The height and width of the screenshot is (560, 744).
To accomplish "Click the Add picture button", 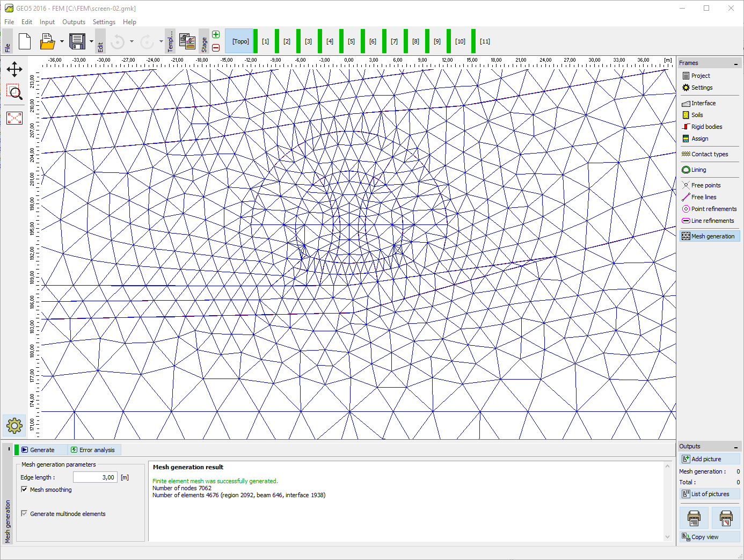I will pos(709,459).
